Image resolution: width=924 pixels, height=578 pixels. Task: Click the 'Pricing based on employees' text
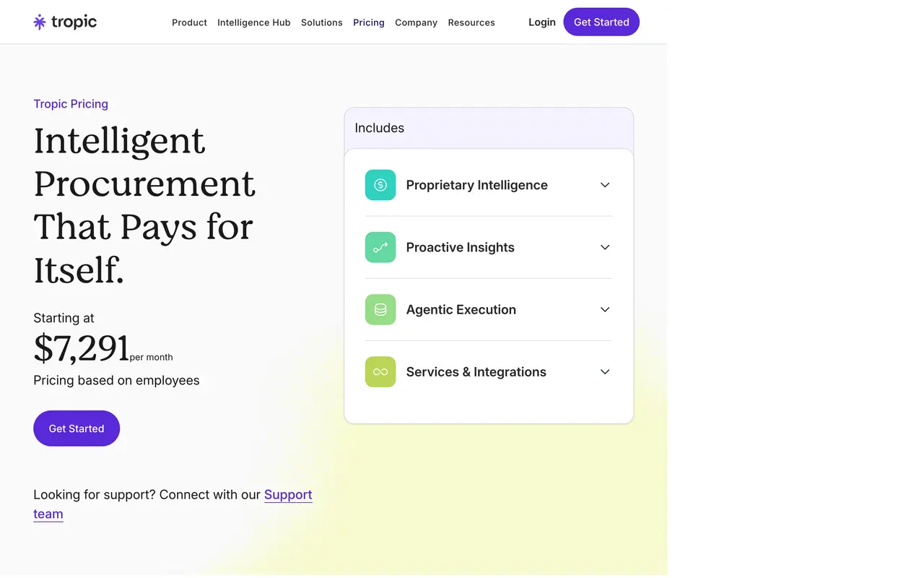click(x=116, y=380)
